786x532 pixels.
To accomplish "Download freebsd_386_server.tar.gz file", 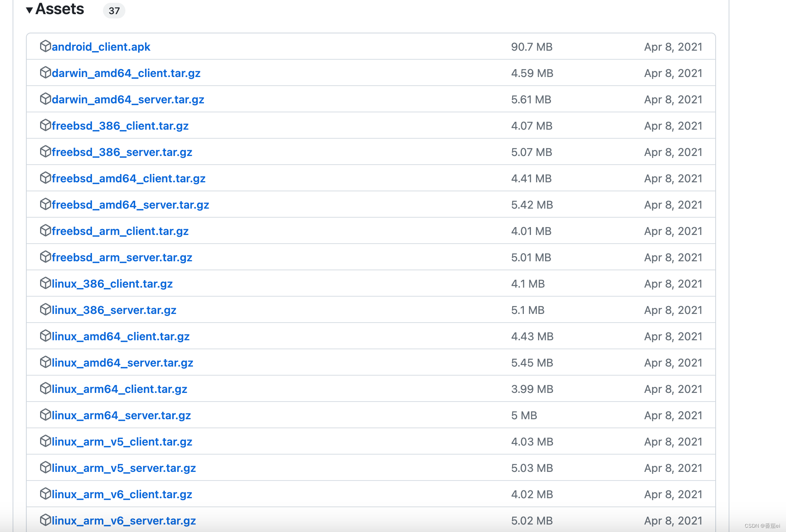I will pos(122,152).
